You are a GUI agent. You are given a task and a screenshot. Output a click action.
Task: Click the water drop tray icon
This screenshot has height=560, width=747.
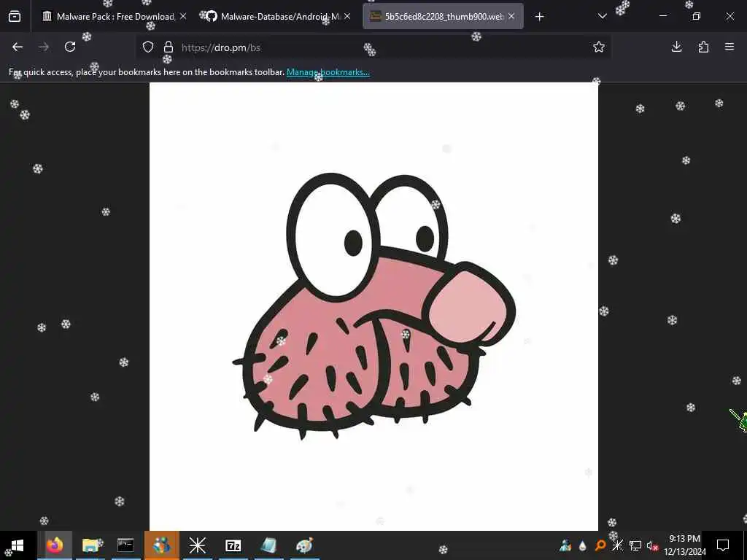pyautogui.click(x=583, y=545)
